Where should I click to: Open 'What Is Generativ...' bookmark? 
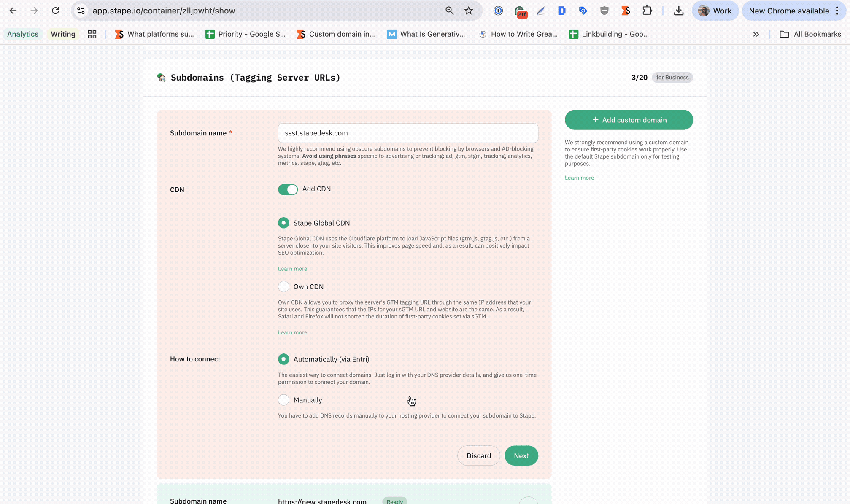click(426, 34)
